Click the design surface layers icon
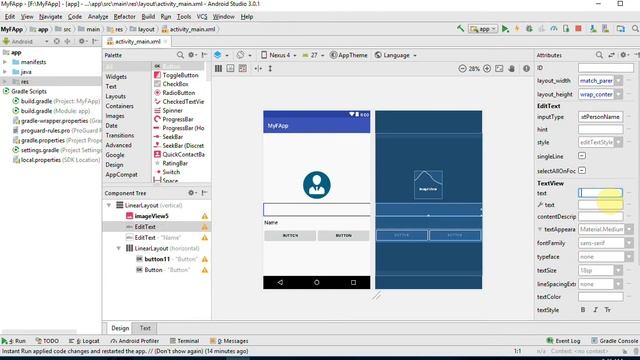 coord(218,55)
